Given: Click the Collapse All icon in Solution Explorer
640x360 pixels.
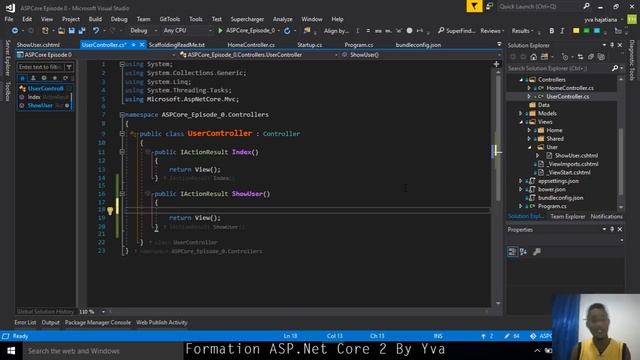Looking at the screenshot, I should [590, 57].
